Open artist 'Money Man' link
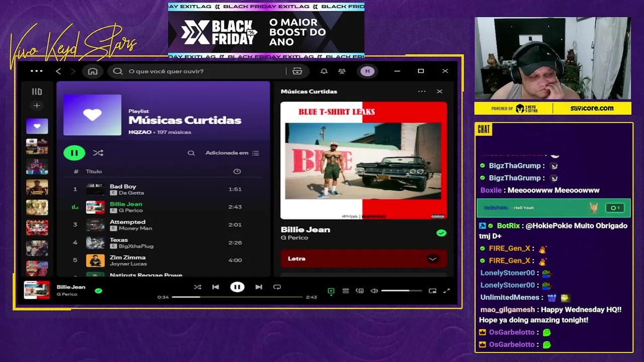The width and height of the screenshot is (644, 362). (x=135, y=228)
